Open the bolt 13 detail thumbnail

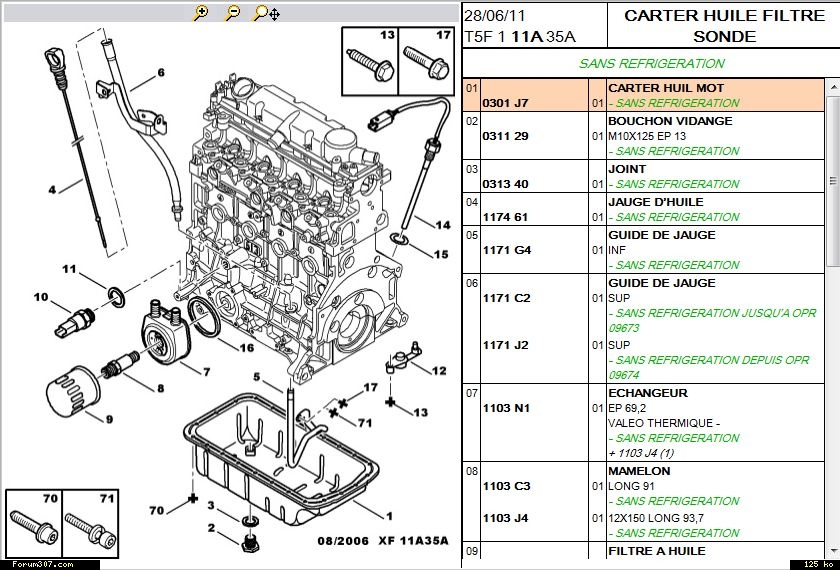[x=371, y=59]
